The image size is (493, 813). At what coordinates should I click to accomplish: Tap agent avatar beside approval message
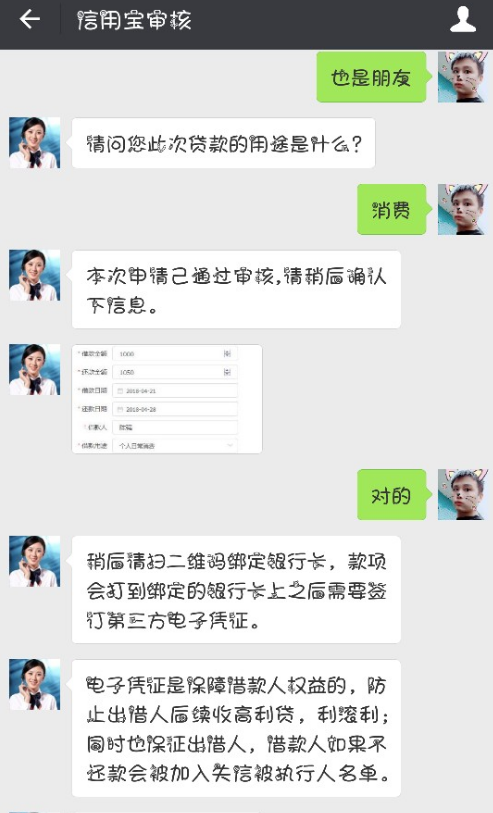tap(35, 275)
